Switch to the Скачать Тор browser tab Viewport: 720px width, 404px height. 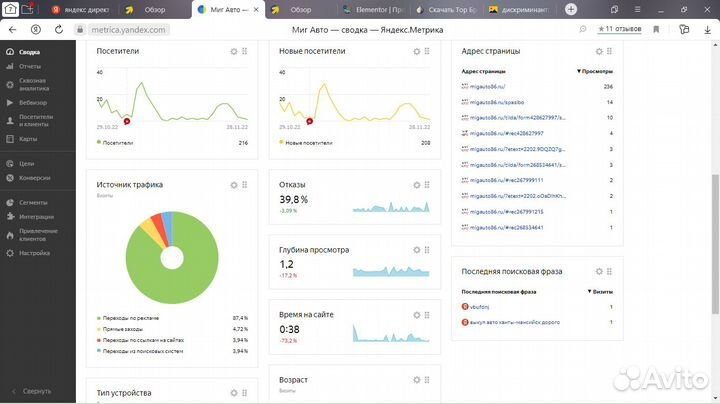pos(446,10)
